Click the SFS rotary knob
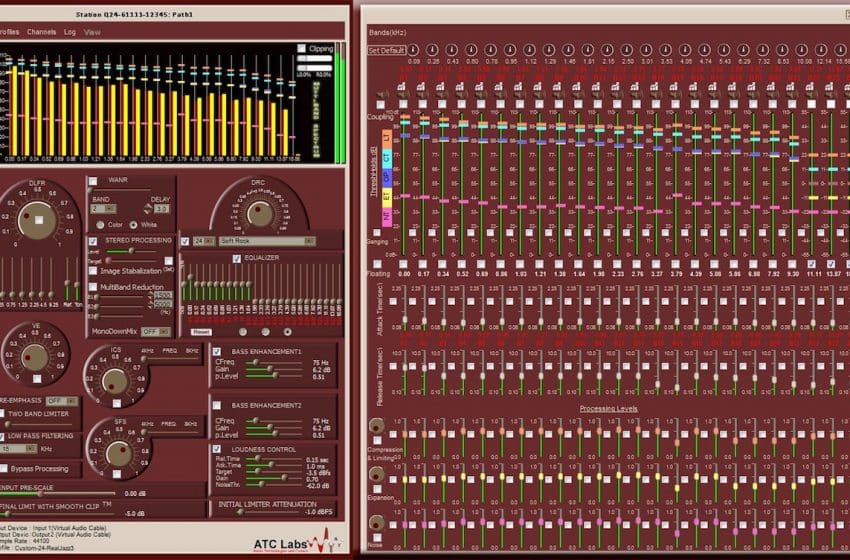This screenshot has width=850, height=560. click(x=119, y=454)
